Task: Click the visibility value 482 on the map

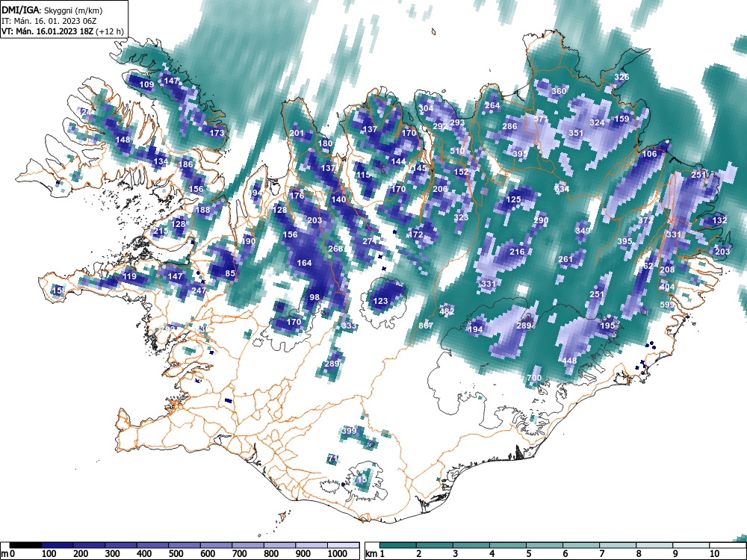Action: 447,312
